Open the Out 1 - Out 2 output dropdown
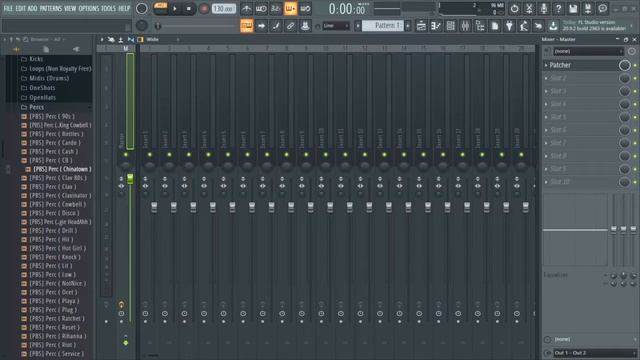640x360 pixels. [594, 353]
